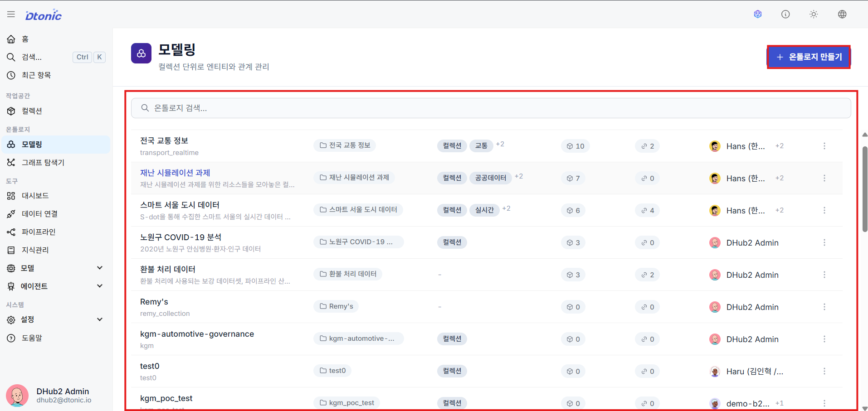Open 노원구 COVID-19 분석 ontology title
868x411 pixels.
tap(180, 237)
